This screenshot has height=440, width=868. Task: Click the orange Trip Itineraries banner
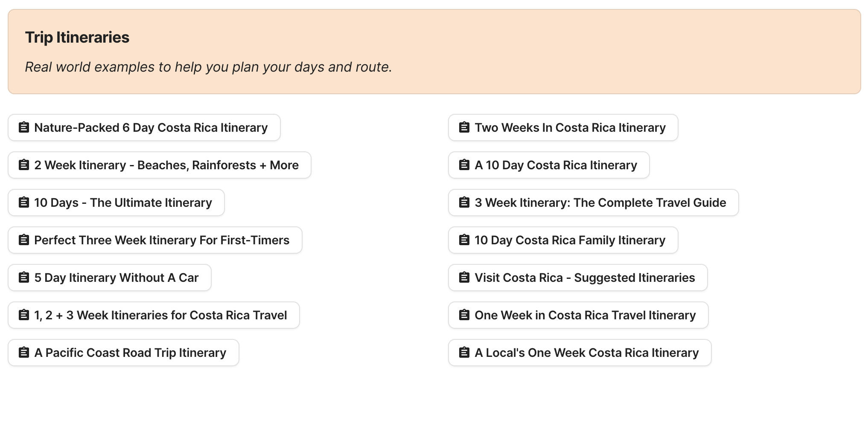434,51
